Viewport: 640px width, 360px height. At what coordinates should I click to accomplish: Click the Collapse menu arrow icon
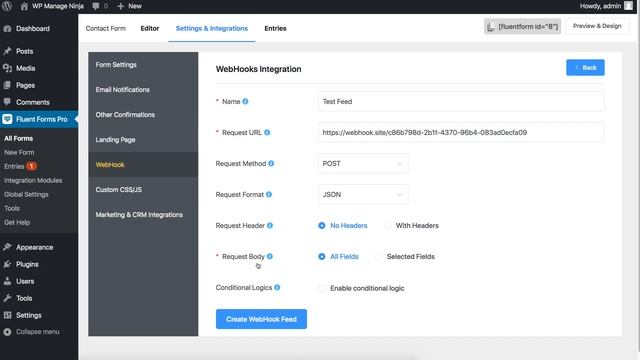(7, 332)
